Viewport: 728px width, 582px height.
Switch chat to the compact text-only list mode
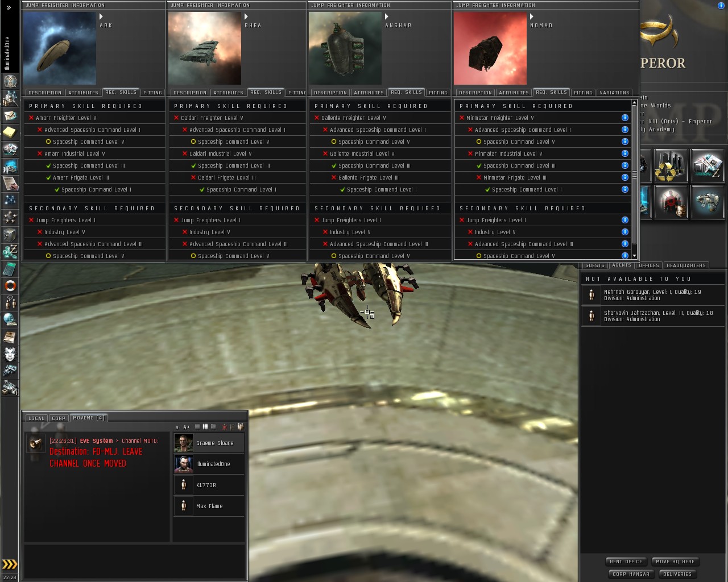(x=197, y=427)
